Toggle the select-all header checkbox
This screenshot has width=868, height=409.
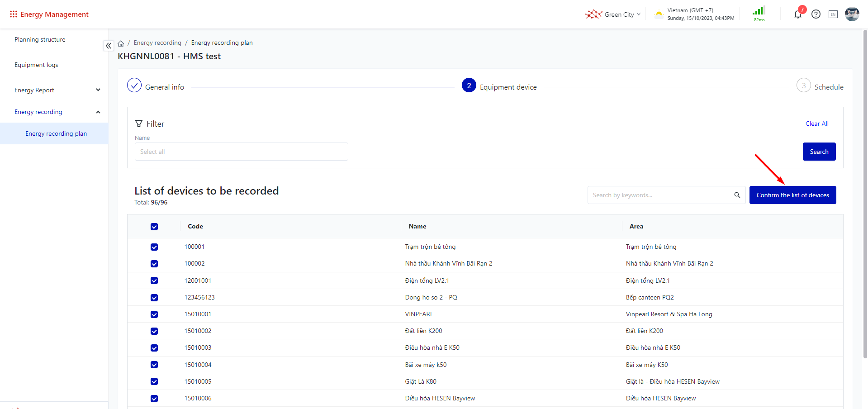click(154, 227)
